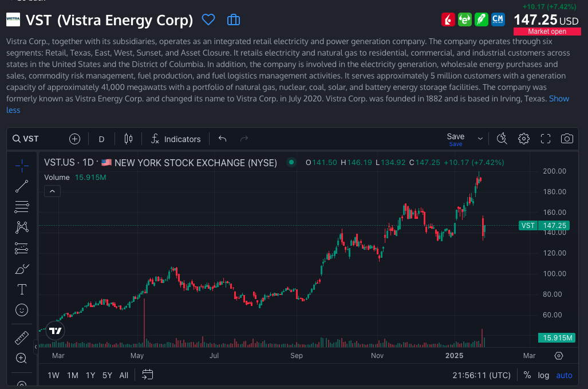Select the trend line drawing tool
This screenshot has height=389, width=588.
[22, 186]
